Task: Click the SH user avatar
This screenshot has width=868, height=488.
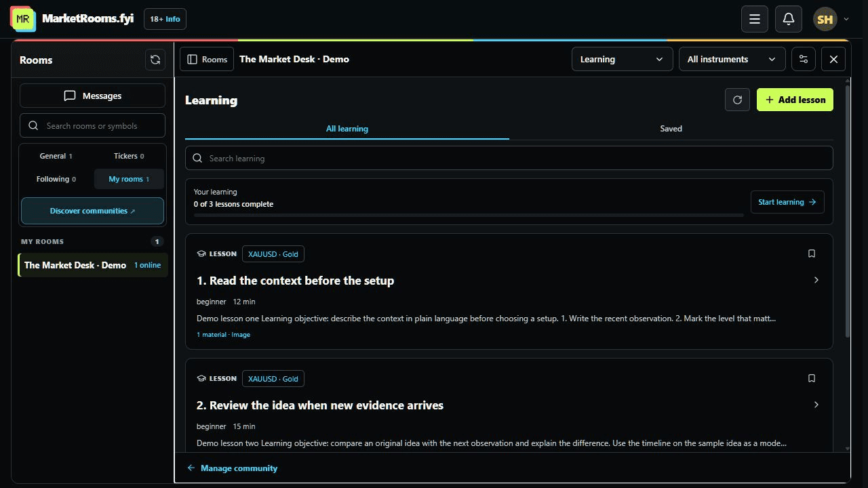Action: click(x=825, y=19)
